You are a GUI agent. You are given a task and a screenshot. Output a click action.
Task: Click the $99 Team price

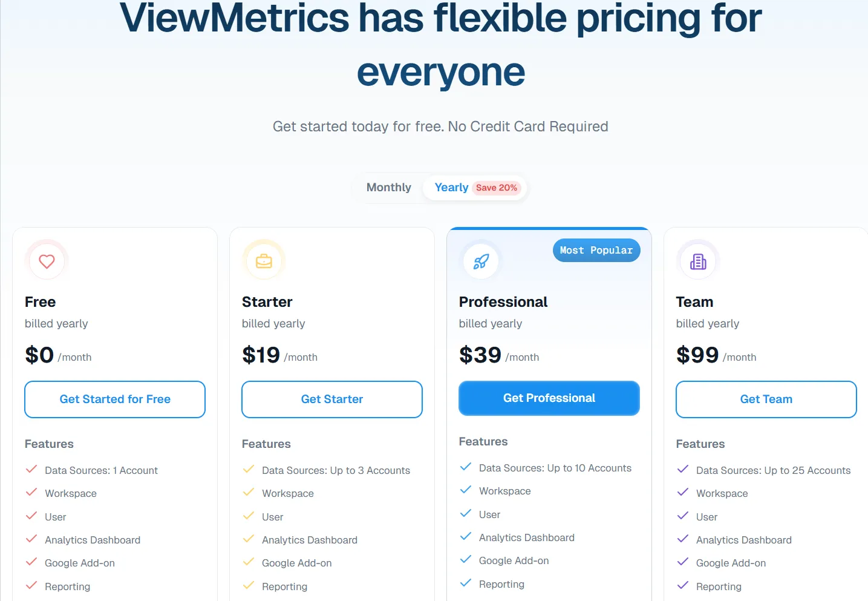tap(697, 355)
